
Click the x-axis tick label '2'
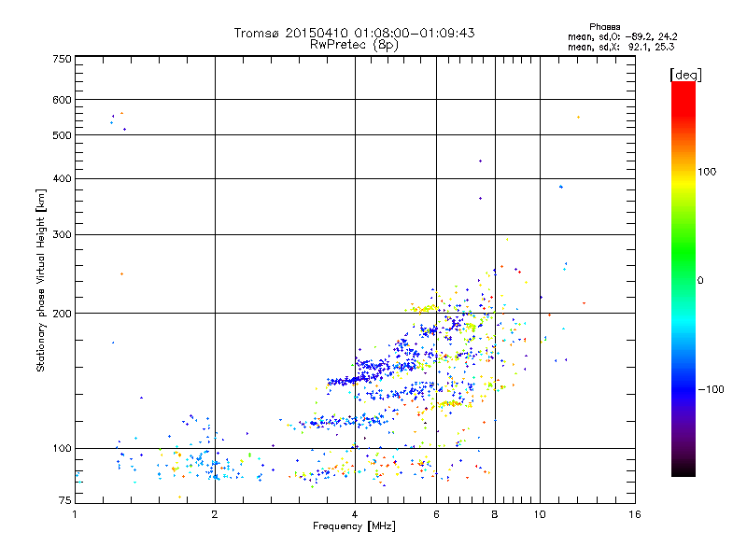[x=215, y=514]
